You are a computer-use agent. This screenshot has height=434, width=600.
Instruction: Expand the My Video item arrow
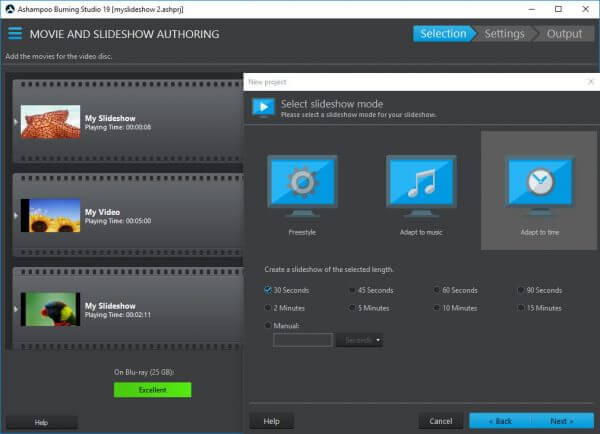click(x=16, y=215)
